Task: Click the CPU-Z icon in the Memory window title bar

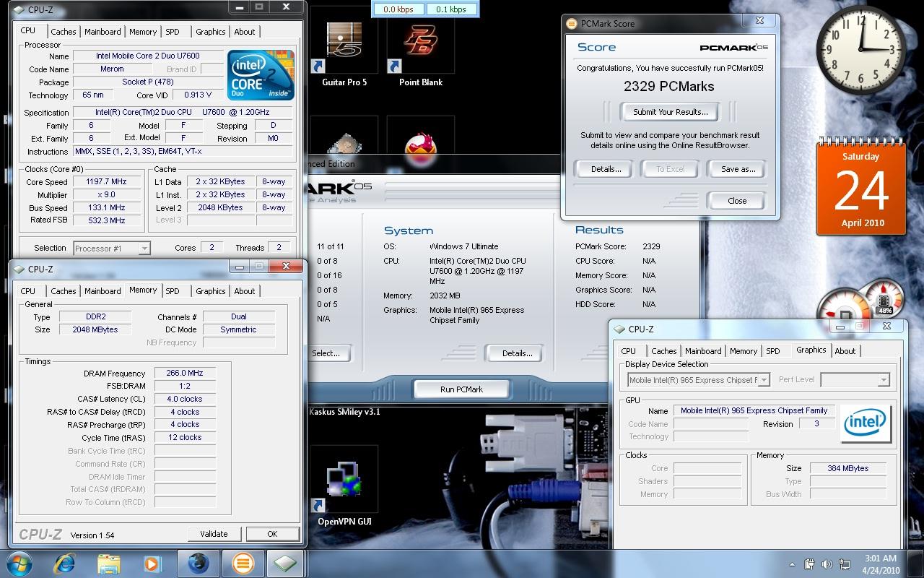Action: (x=19, y=269)
